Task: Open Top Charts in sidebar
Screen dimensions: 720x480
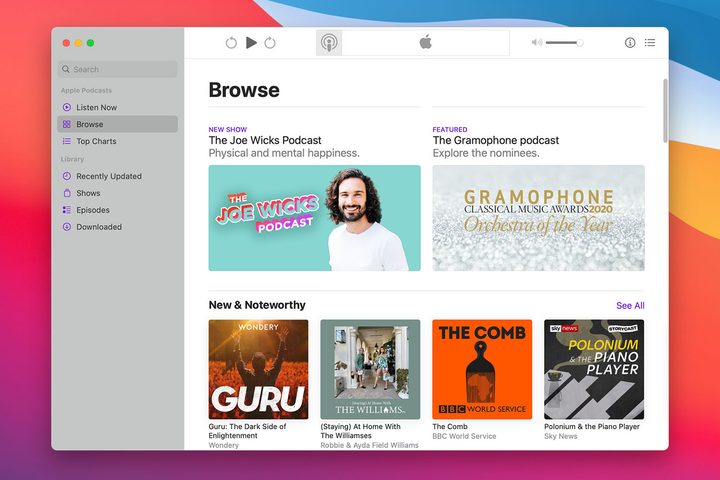Action: click(118, 141)
